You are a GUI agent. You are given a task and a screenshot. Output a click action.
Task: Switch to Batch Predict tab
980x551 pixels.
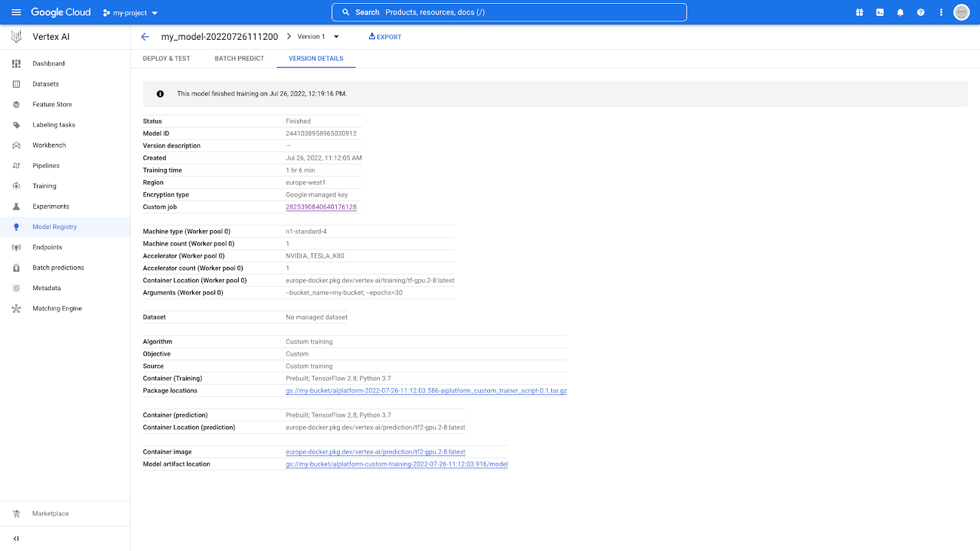point(239,59)
